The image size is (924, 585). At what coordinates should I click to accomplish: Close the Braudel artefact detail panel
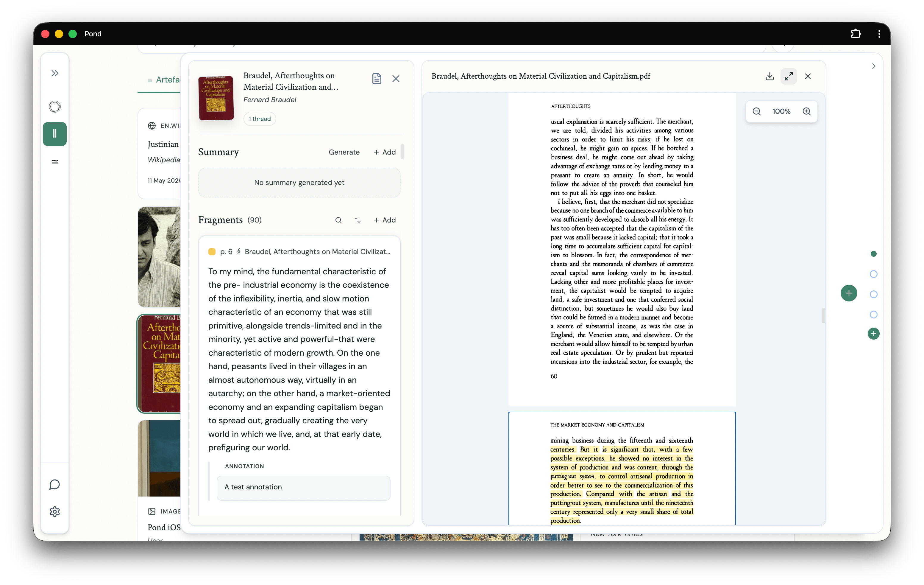point(396,79)
